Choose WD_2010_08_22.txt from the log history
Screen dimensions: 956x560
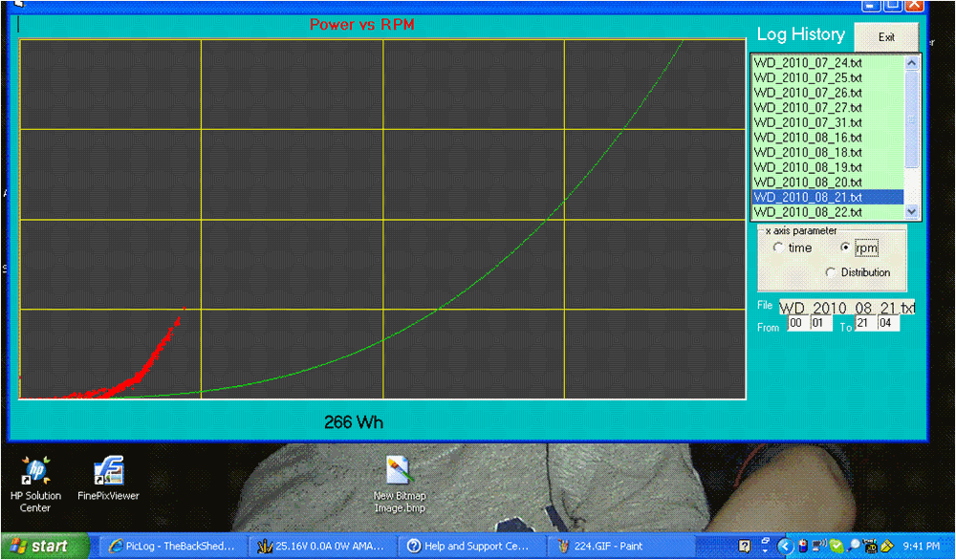(x=808, y=212)
